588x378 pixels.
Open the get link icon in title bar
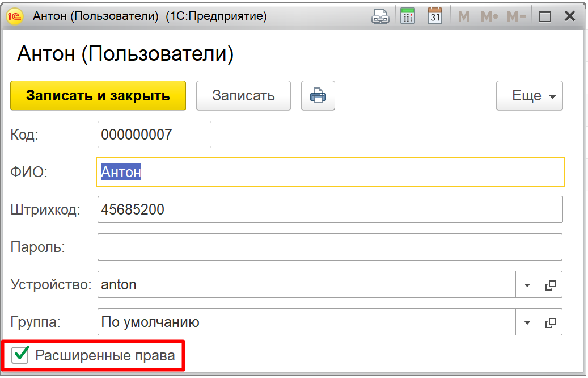pos(380,16)
